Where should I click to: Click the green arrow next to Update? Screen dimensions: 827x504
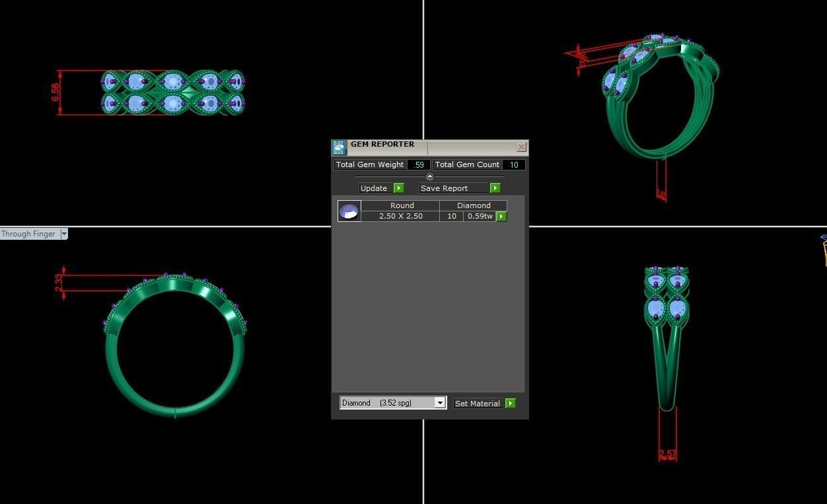398,188
